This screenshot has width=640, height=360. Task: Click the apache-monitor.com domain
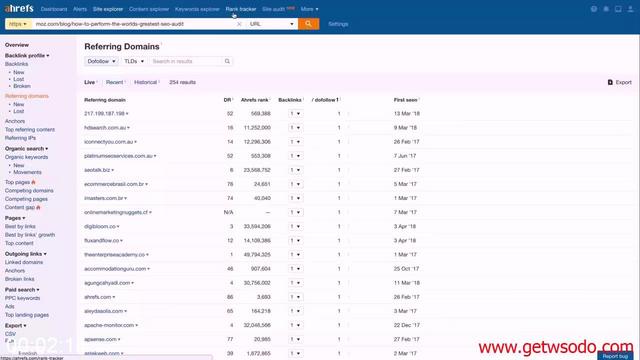[x=109, y=325]
